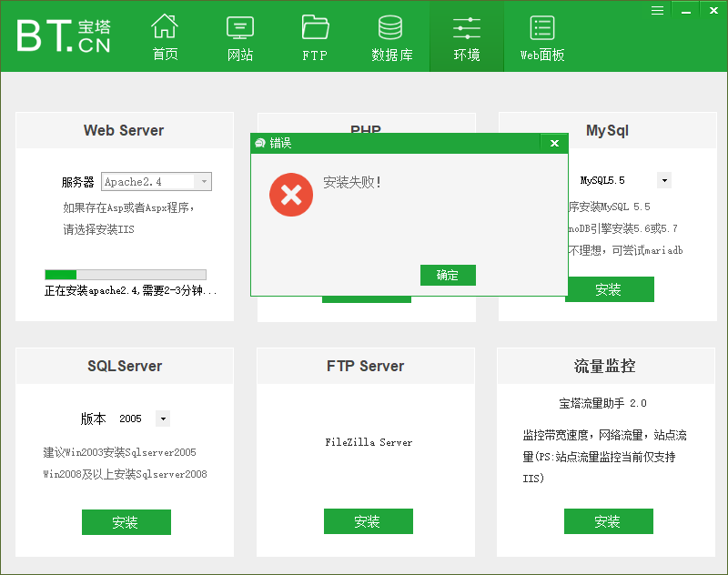The width and height of the screenshot is (728, 575).
Task: Click the FileZilla Server text
Action: click(x=369, y=442)
